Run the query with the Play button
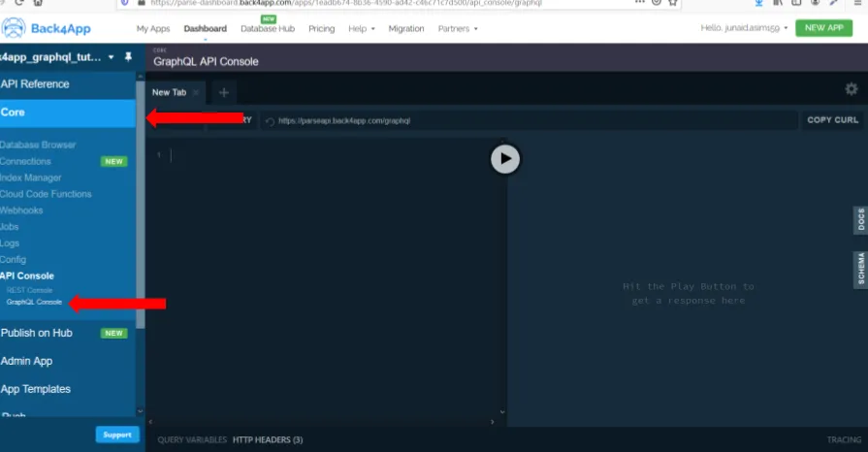Image resolution: width=868 pixels, height=452 pixels. tap(505, 159)
